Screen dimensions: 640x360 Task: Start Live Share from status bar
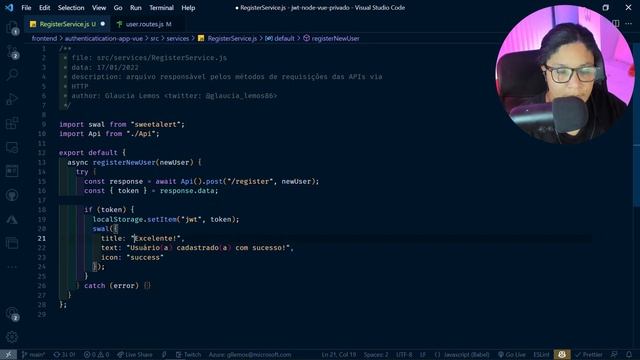pyautogui.click(x=135, y=355)
